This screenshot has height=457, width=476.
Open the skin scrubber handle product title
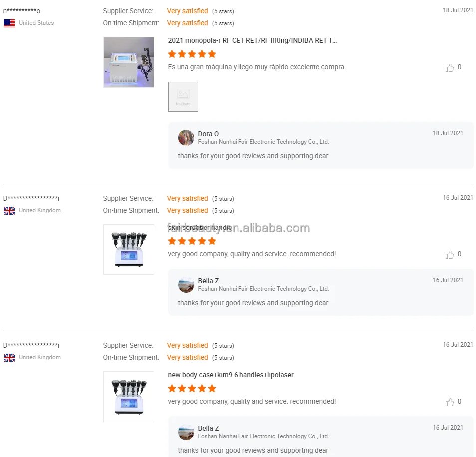(x=200, y=228)
